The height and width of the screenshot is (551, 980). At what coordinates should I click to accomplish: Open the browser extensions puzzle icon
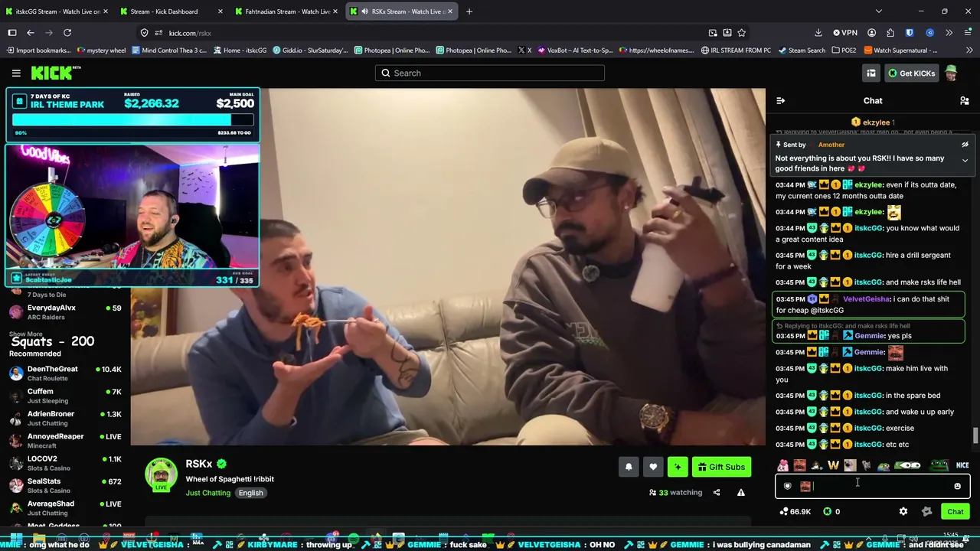tap(890, 33)
